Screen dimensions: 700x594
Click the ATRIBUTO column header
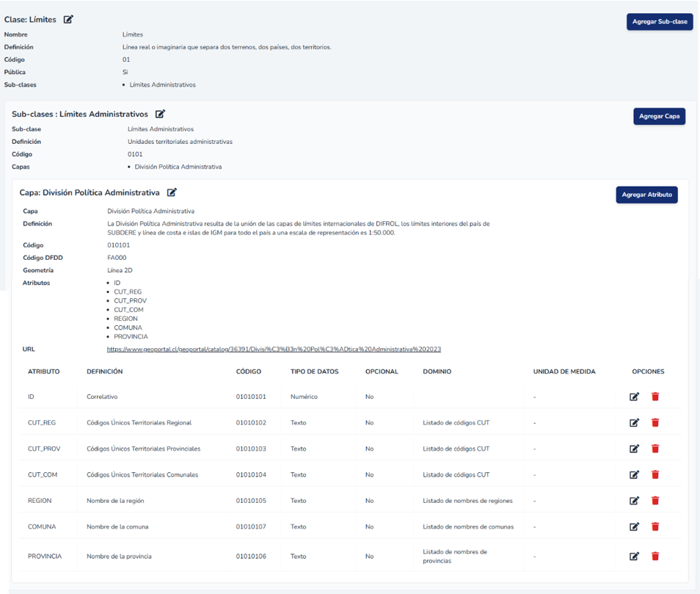tap(44, 372)
